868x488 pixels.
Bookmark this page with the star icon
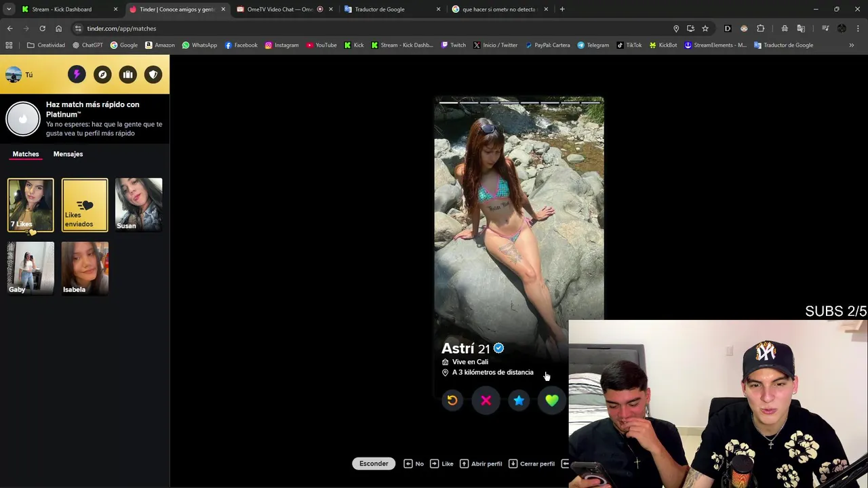coord(705,28)
